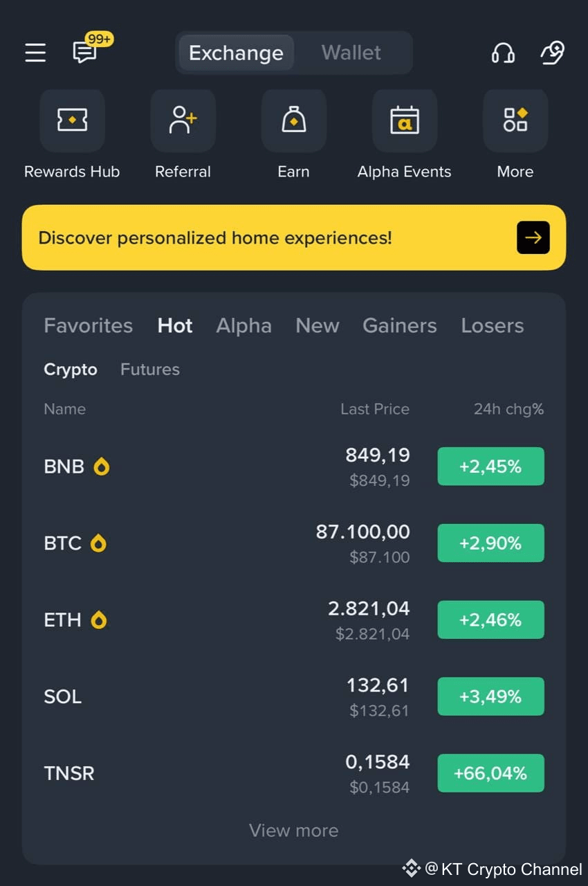Sort by the 24h chg% column header
This screenshot has height=886, width=588.
(508, 409)
